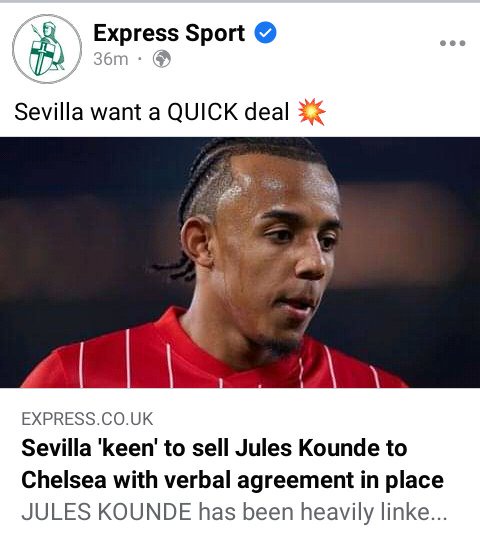Click the explosion emoji in the caption

click(x=311, y=112)
